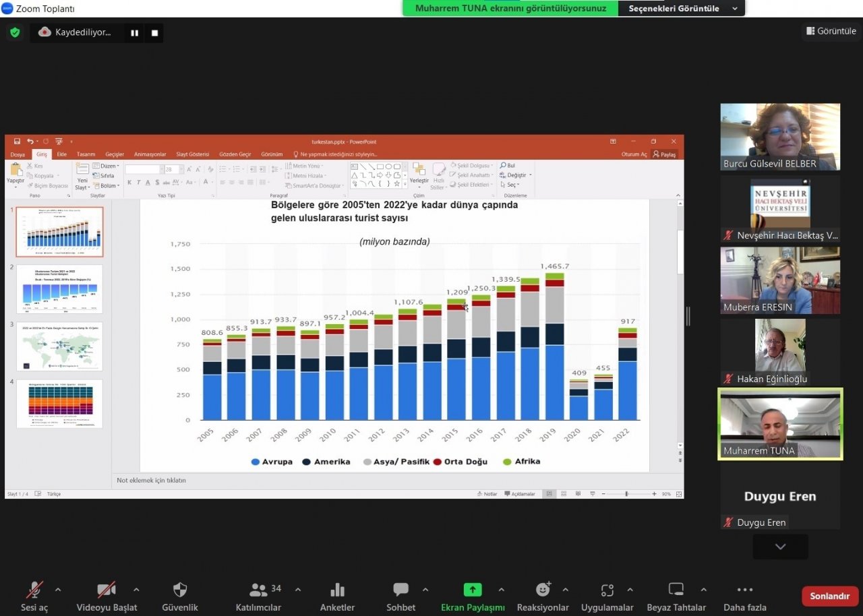The height and width of the screenshot is (616, 863).
Task: Open Seçenekleri Görüntüle dropdown
Action: pyautogui.click(x=682, y=9)
